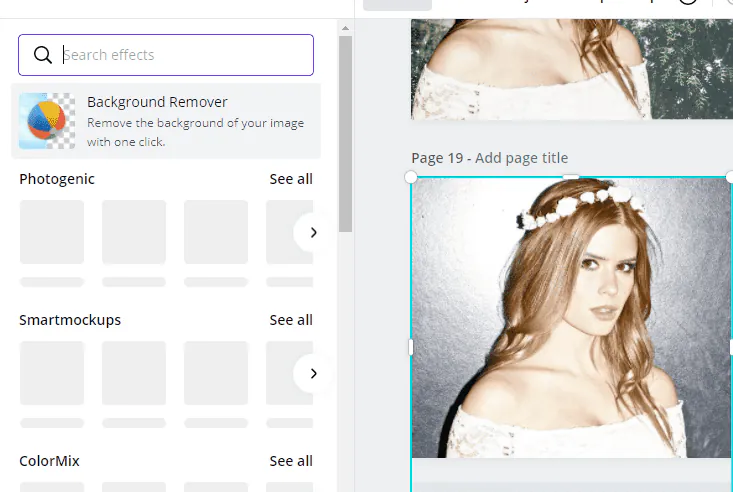
Task: Click the top-left corner resize handle of photo
Action: click(410, 177)
